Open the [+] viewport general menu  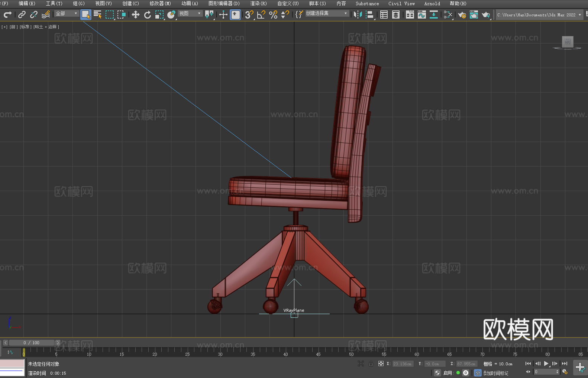pos(4,27)
